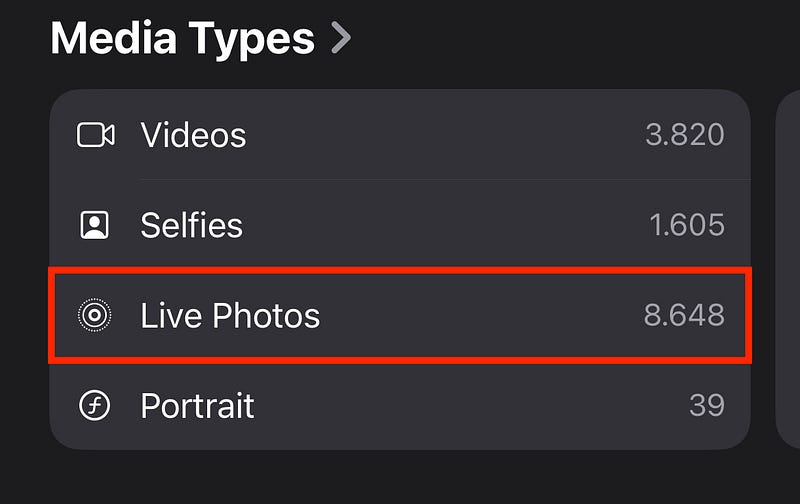Tap the Selfies person icon
This screenshot has width=800, height=504.
(95, 225)
